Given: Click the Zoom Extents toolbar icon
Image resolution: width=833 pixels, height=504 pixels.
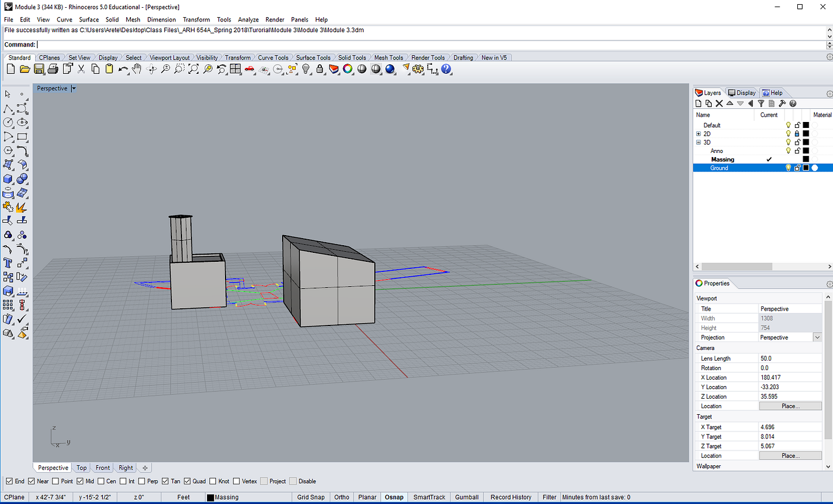Looking at the screenshot, I should click(194, 69).
